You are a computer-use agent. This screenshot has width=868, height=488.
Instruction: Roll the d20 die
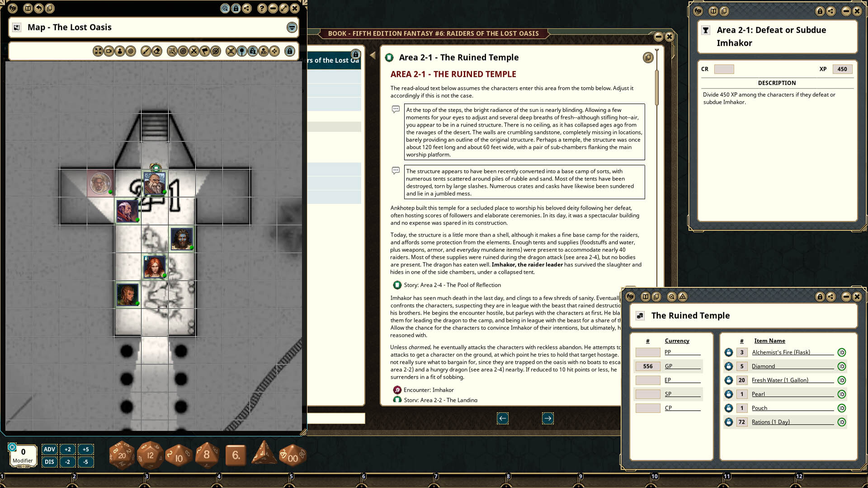[121, 455]
